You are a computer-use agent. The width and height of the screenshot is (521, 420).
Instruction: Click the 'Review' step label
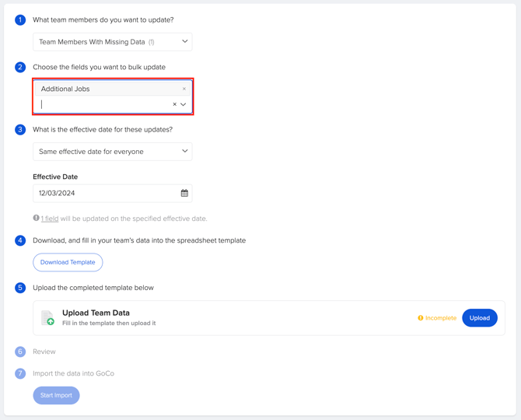point(44,352)
